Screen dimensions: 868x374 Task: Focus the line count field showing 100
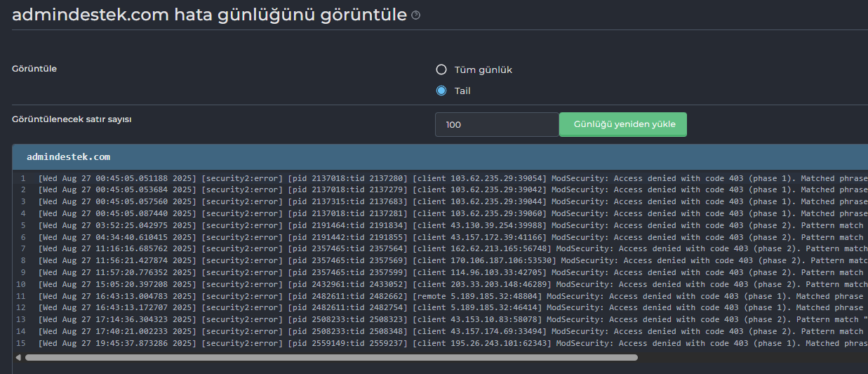(x=497, y=124)
